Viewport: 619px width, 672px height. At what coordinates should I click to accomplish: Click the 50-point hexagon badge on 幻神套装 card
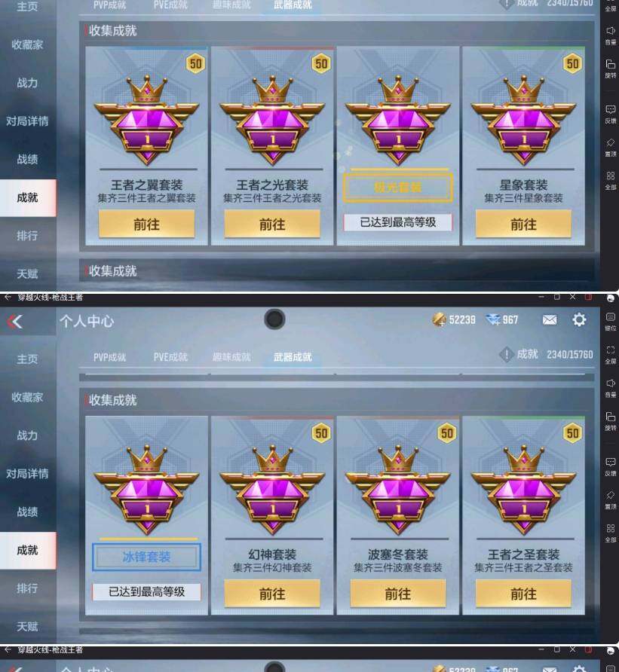pyautogui.click(x=321, y=433)
